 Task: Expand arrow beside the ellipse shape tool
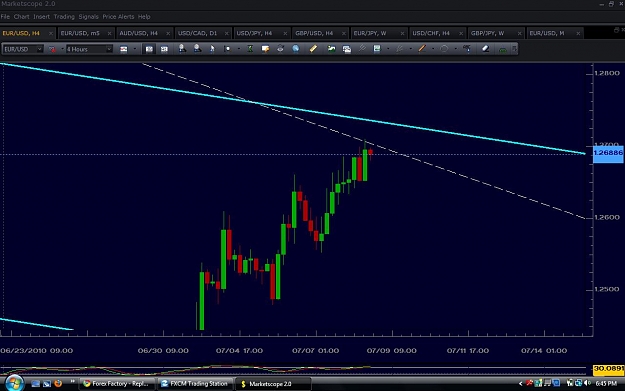pyautogui.click(x=456, y=49)
